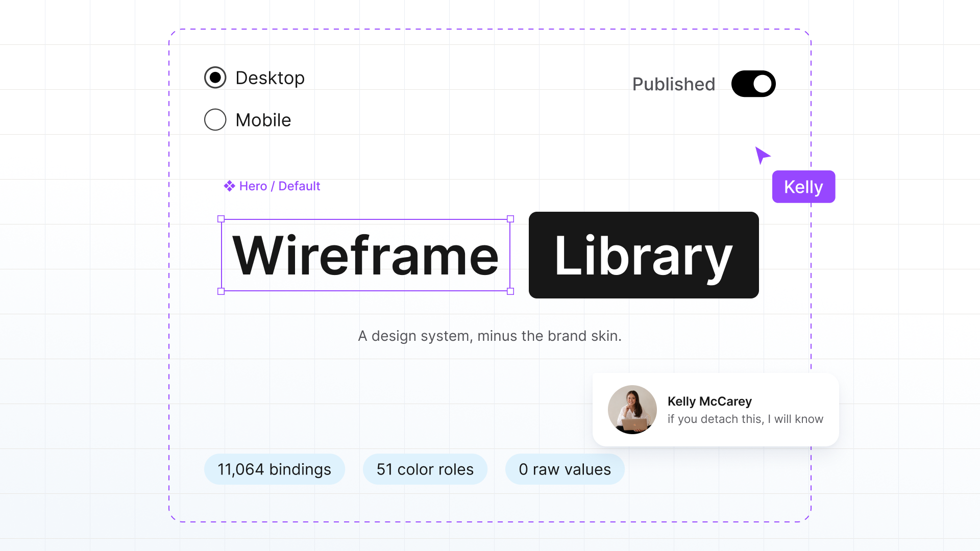Toggle the Published switch off

[753, 84]
